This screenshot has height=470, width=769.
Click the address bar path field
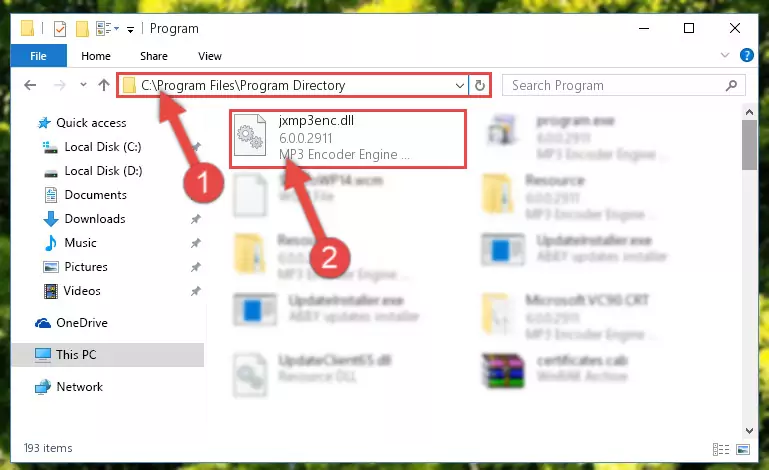click(292, 85)
